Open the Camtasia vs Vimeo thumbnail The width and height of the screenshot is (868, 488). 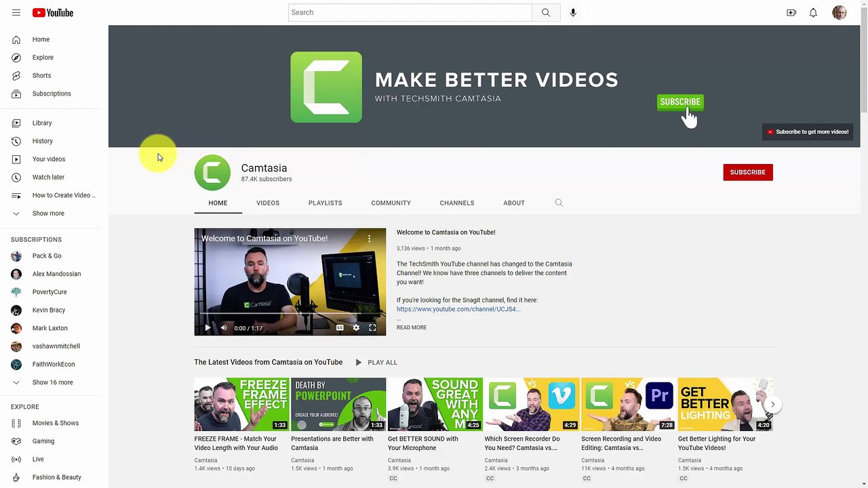click(532, 405)
